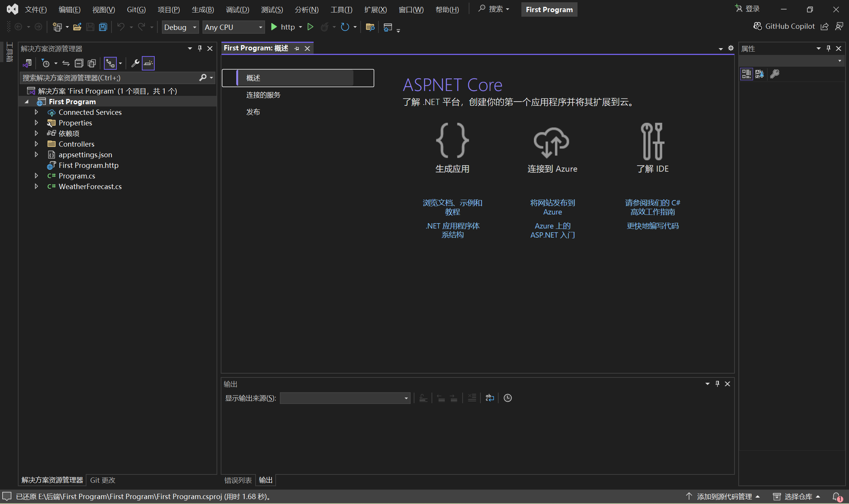The height and width of the screenshot is (504, 849).
Task: Open Properties via the wrench icon
Action: 135,63
